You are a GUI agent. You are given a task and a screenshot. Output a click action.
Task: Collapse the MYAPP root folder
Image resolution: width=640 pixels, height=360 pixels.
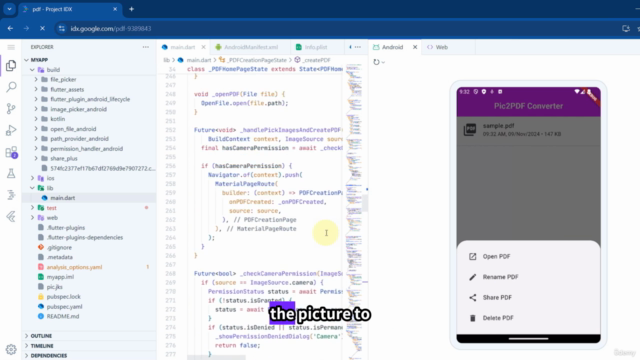pos(27,60)
